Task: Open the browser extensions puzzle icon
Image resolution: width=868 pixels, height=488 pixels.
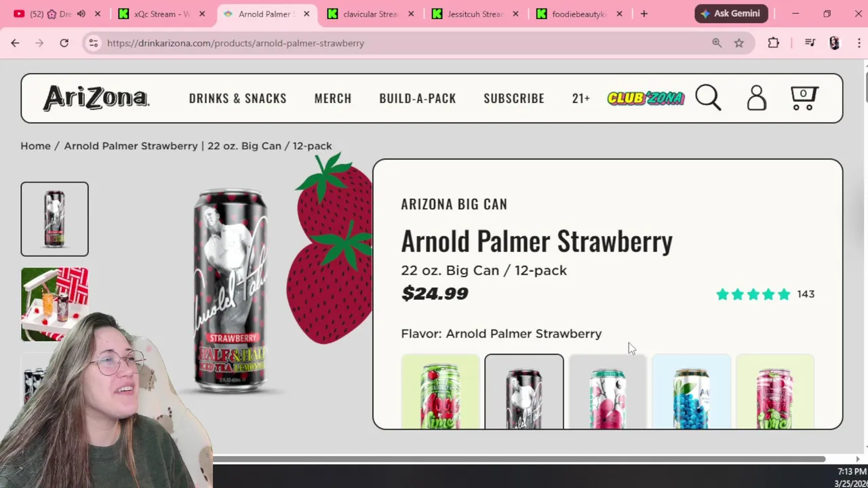Action: coord(774,43)
